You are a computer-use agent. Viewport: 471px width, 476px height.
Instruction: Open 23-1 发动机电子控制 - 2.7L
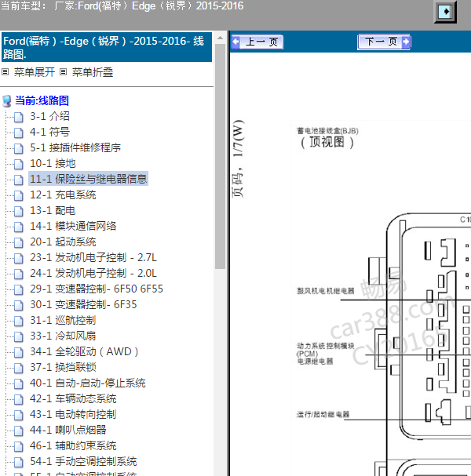[93, 258]
